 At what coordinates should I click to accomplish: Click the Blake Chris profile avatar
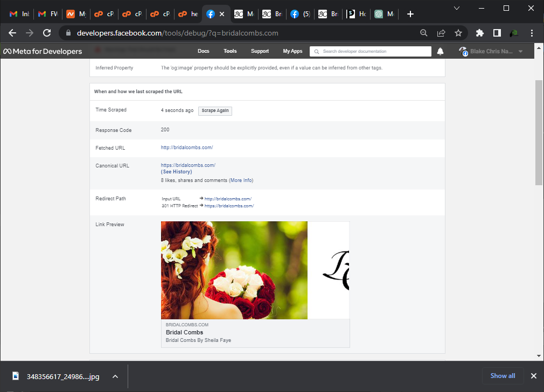(x=463, y=51)
